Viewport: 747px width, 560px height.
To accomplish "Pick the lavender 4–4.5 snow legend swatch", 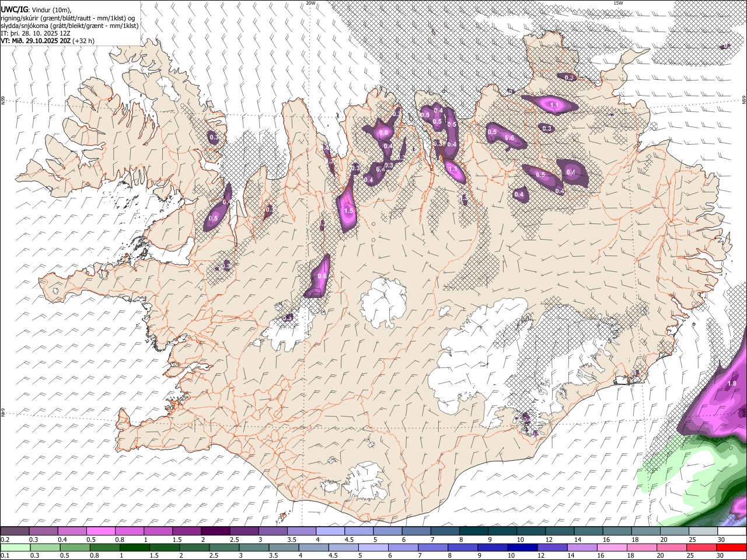I will pos(330,531).
